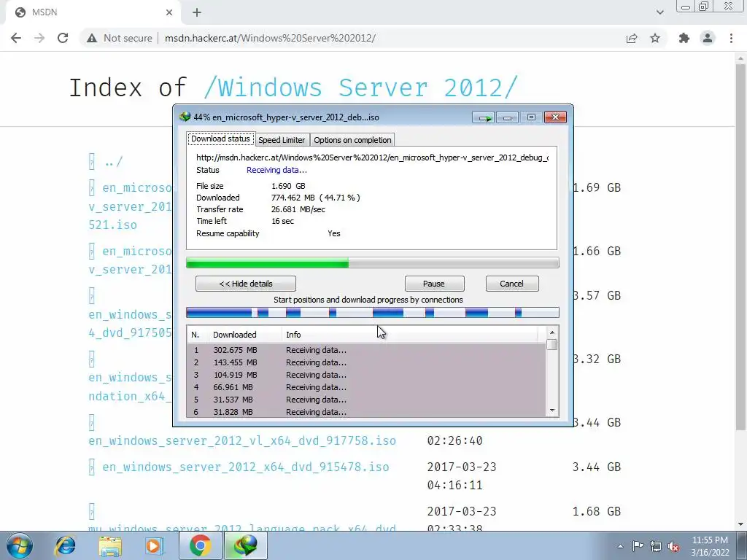Click the Info column header
This screenshot has height=560, width=747.
point(410,335)
